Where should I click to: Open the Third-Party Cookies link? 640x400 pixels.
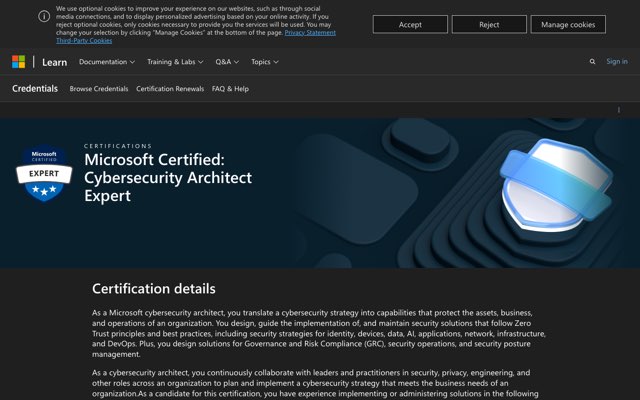pos(84,40)
